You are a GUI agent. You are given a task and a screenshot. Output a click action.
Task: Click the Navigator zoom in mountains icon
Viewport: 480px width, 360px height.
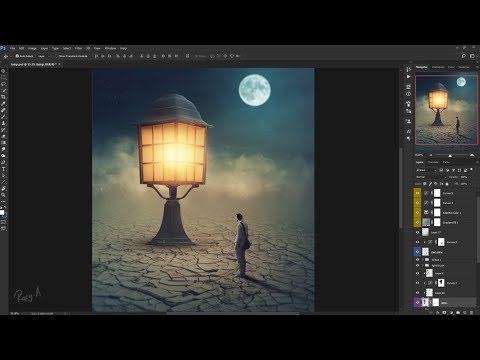coord(472,155)
